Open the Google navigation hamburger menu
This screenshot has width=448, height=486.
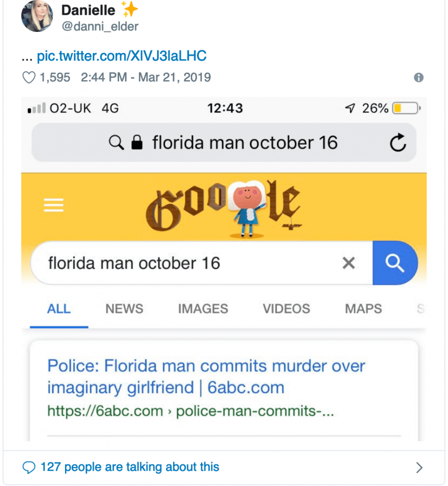click(54, 205)
